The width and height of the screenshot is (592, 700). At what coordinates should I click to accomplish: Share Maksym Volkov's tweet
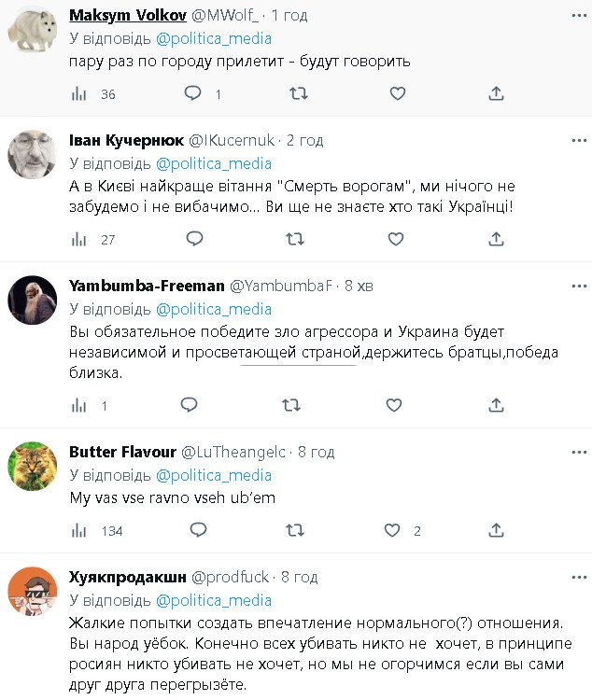coord(496,93)
